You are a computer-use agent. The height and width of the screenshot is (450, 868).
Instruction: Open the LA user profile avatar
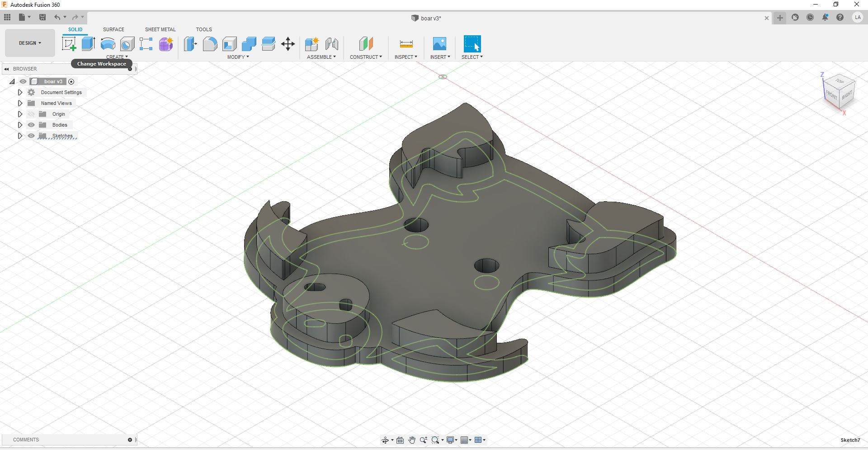point(858,18)
